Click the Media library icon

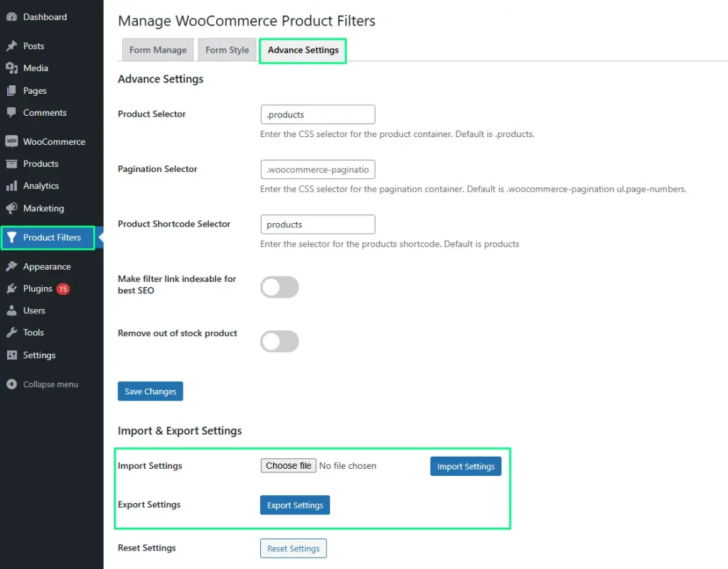(x=11, y=68)
